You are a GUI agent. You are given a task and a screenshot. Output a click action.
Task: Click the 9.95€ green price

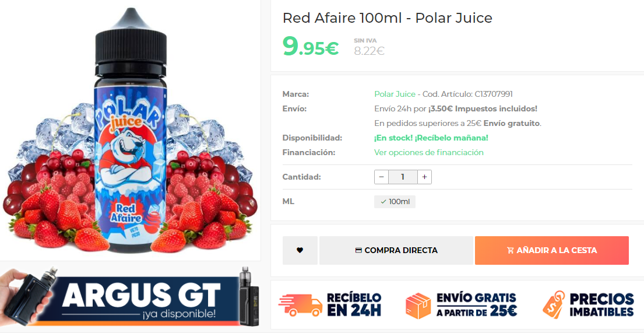(311, 46)
